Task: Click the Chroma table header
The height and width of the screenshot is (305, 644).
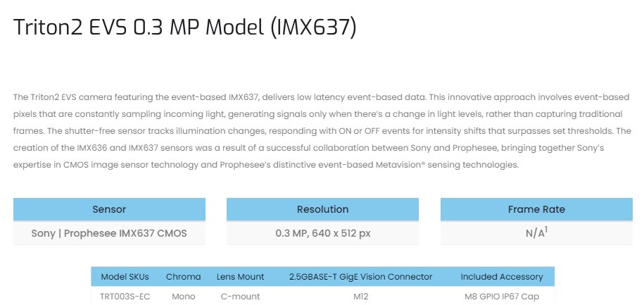Action: (x=183, y=277)
